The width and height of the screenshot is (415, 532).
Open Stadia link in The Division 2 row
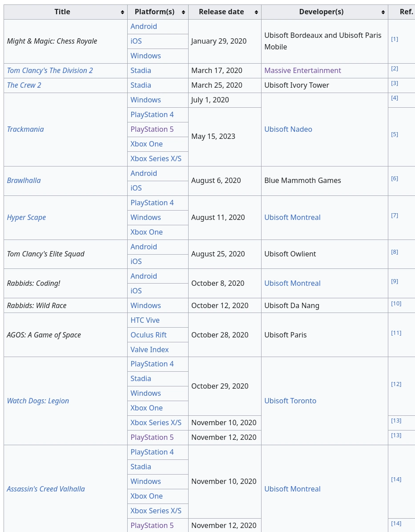pos(141,71)
